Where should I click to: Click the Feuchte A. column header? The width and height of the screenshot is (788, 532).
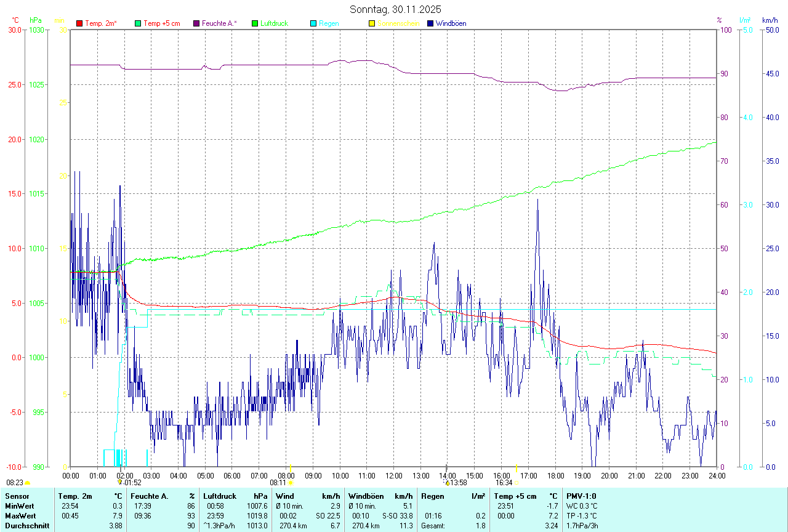pyautogui.click(x=150, y=496)
